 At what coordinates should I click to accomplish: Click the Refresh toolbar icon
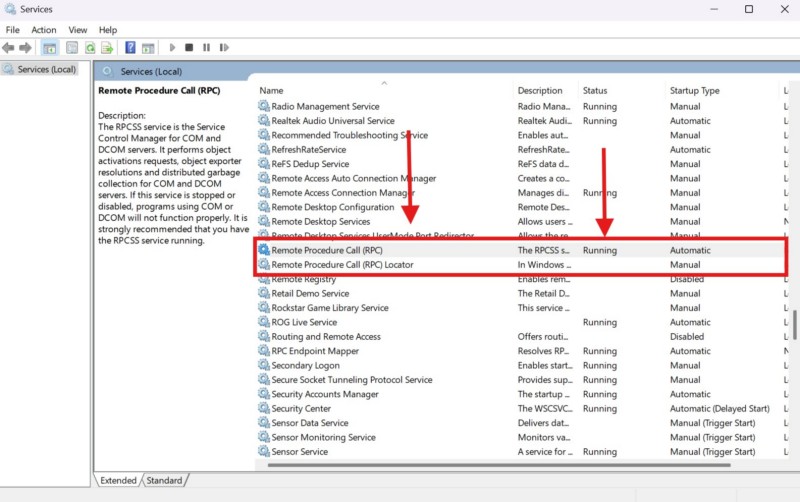click(90, 47)
